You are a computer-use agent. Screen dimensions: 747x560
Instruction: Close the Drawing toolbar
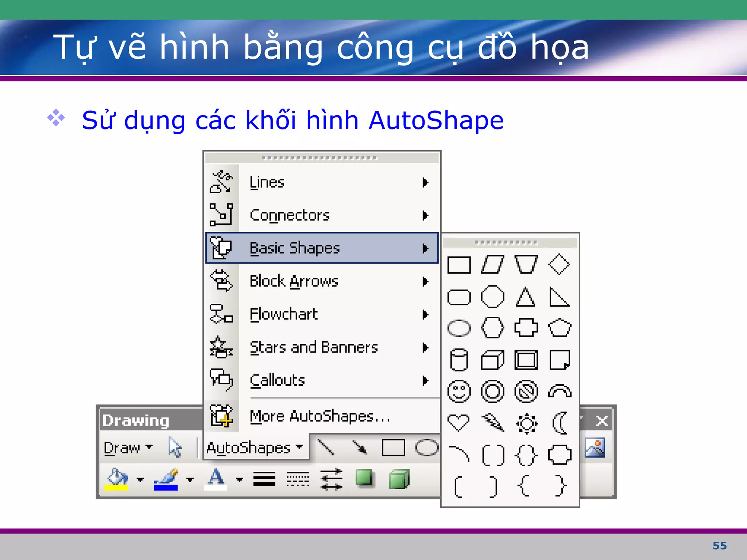(x=602, y=421)
